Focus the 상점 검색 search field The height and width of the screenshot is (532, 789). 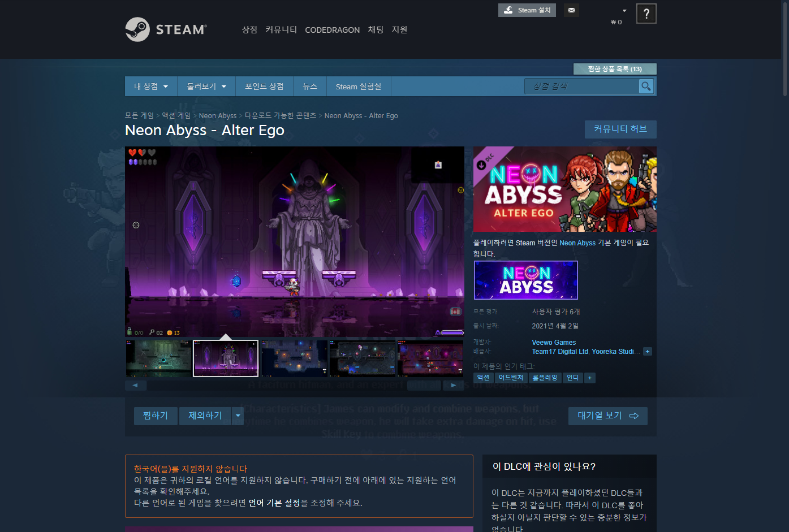(582, 86)
